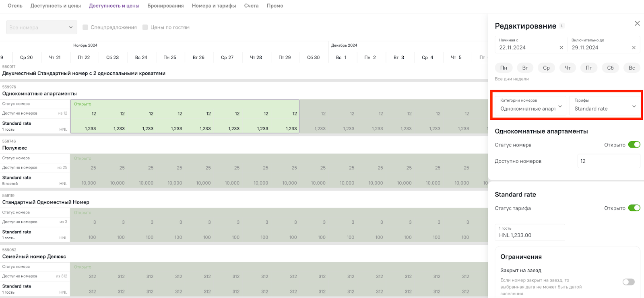The width and height of the screenshot is (644, 298).
Task: Edit the 1 гость price HNL 1,233.00
Action: (530, 232)
